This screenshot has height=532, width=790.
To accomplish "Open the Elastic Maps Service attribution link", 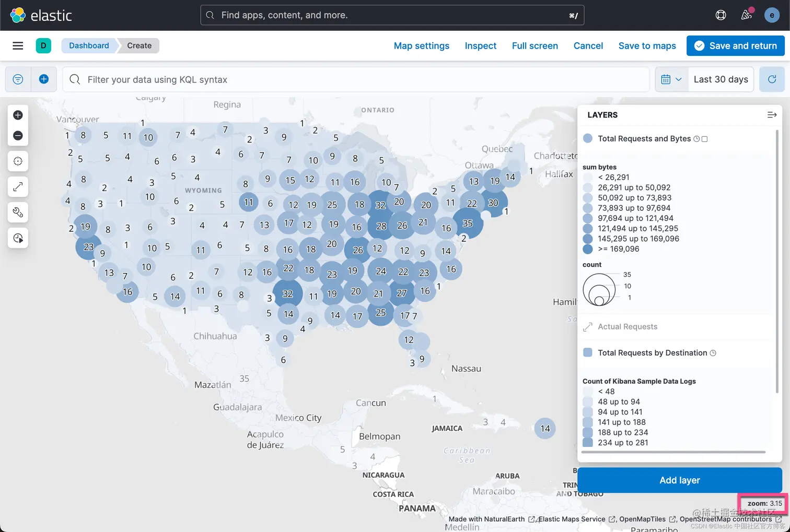I will point(577,519).
